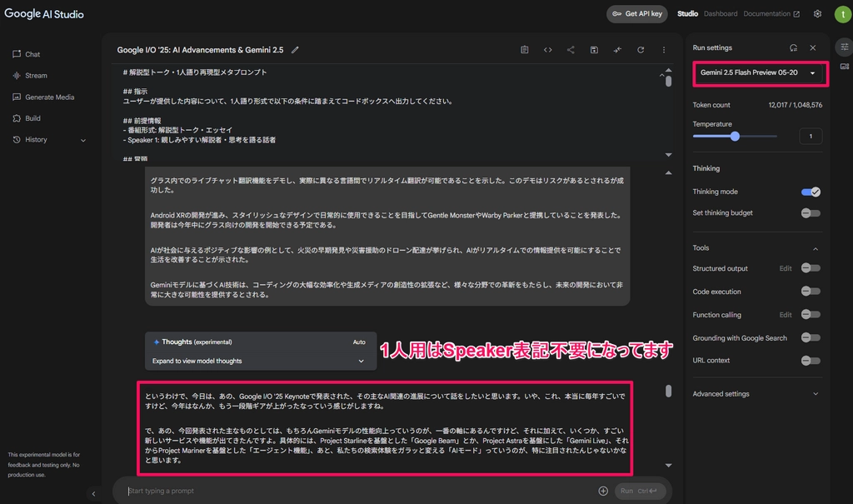Switch to the Dashboard tab
Screen dimensions: 853x504
pyautogui.click(x=721, y=14)
